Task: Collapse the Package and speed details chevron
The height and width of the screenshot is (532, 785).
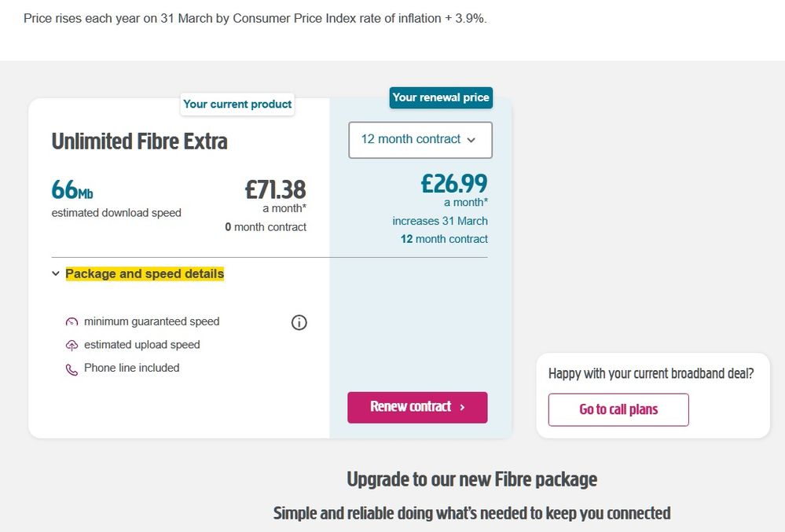Action: tap(56, 274)
